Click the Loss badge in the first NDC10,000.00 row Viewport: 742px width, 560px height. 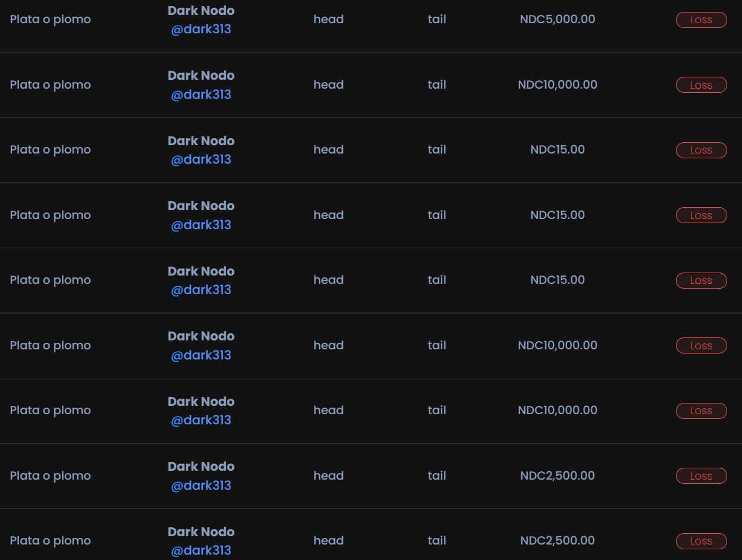(x=701, y=85)
